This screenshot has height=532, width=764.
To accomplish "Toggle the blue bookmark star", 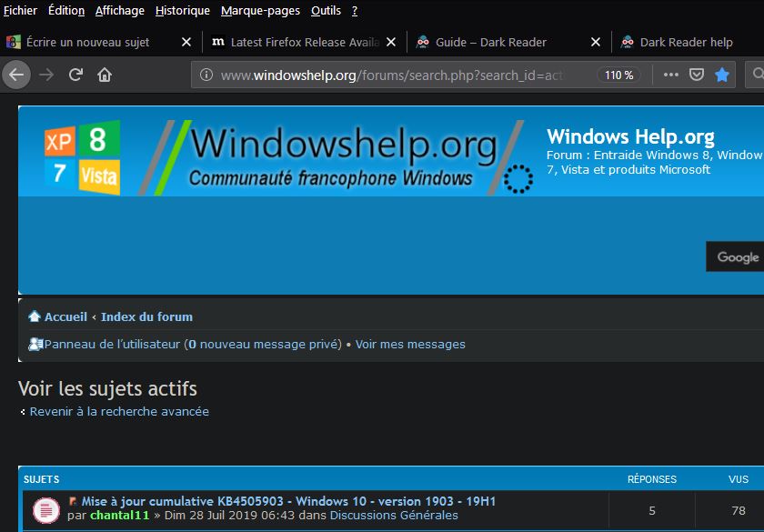I will (x=722, y=75).
